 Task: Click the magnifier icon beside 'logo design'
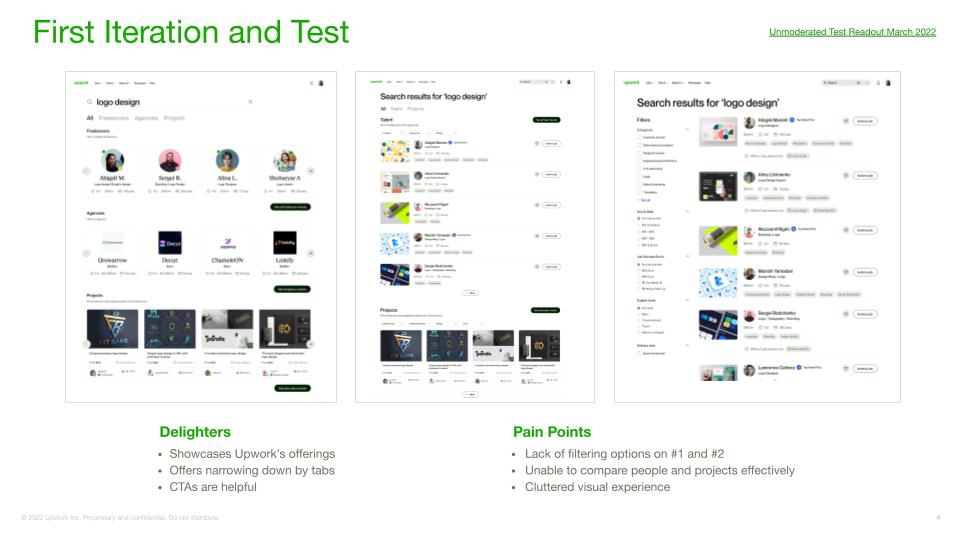[x=89, y=102]
